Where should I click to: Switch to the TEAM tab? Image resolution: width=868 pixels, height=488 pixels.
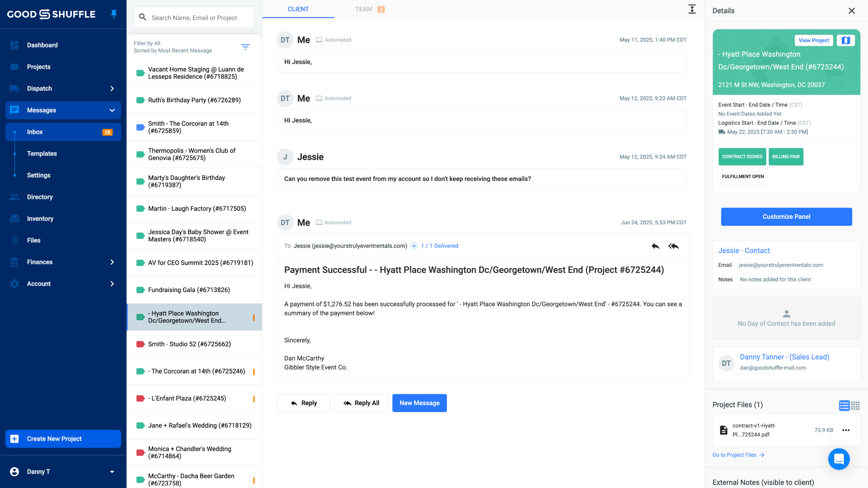coord(364,9)
